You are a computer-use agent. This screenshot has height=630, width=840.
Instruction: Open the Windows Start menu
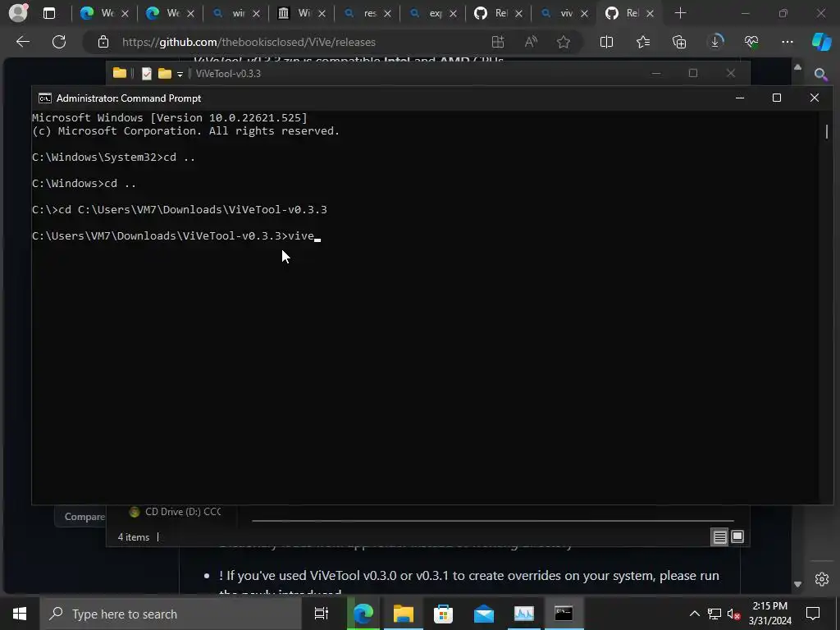click(x=20, y=614)
